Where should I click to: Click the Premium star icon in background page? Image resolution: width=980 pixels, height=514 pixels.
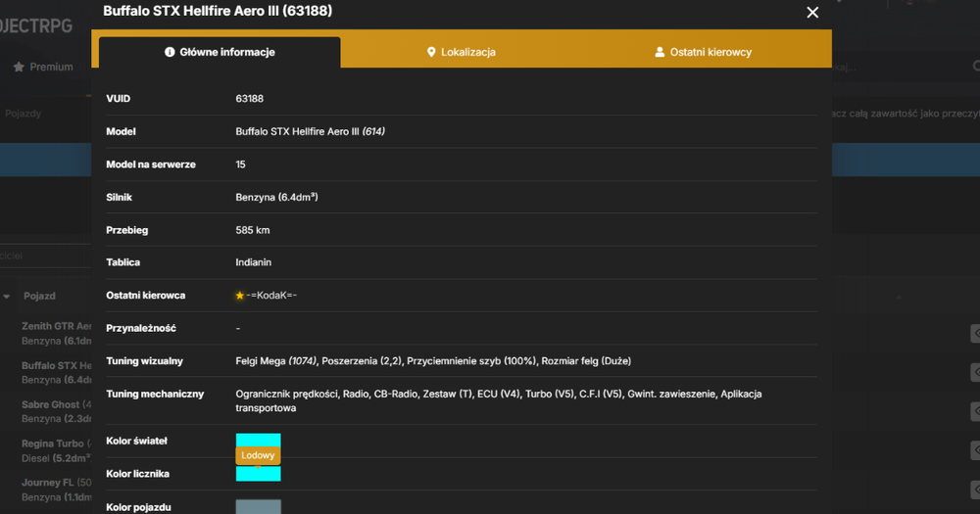(x=19, y=67)
